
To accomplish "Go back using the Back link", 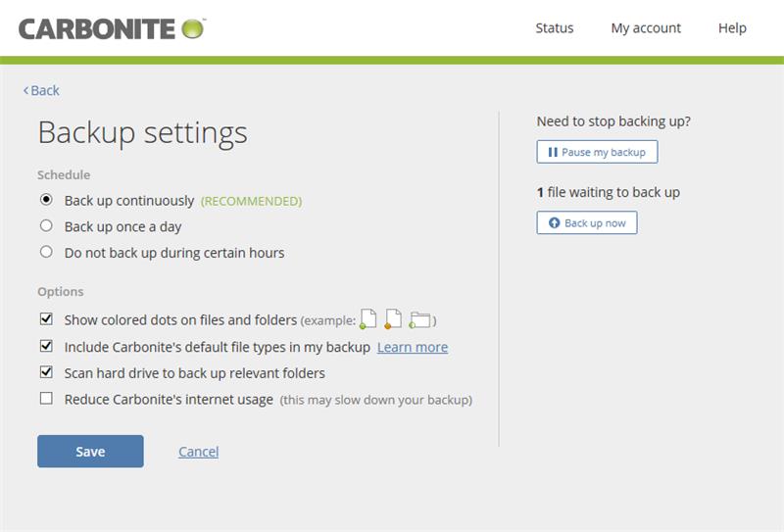I will click(x=41, y=90).
